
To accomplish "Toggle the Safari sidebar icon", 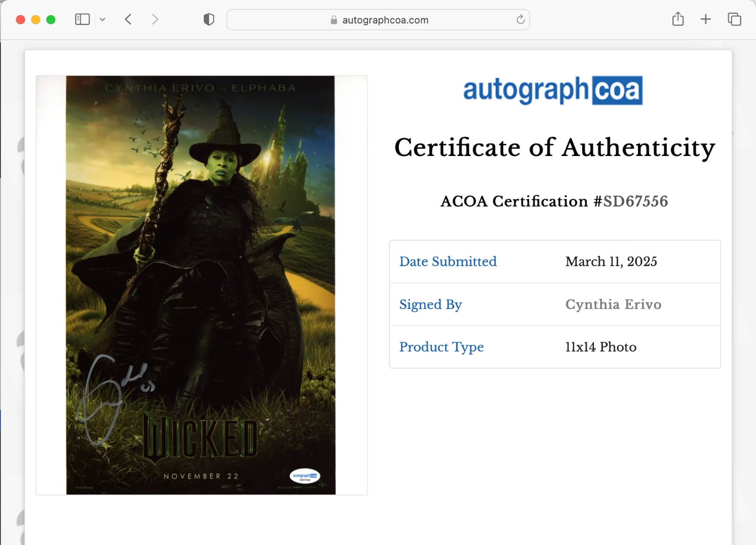I will [x=82, y=19].
